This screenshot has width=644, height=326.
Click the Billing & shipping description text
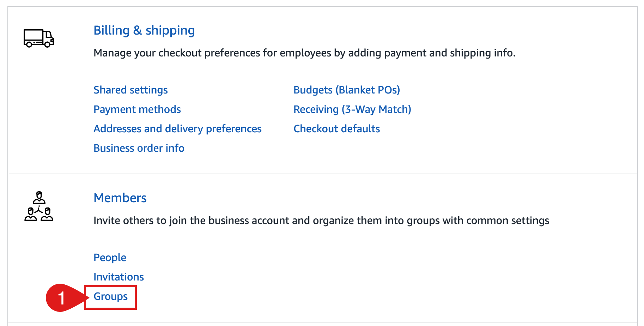pos(304,53)
